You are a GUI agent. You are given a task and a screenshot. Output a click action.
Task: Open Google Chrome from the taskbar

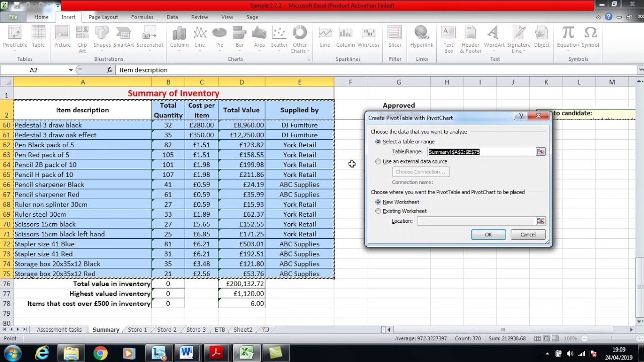pos(100,353)
